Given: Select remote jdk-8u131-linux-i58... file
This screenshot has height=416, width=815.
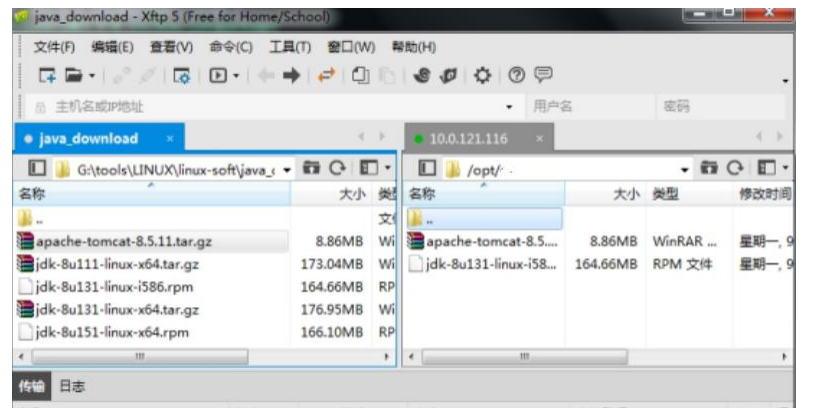Looking at the screenshot, I should point(484,264).
